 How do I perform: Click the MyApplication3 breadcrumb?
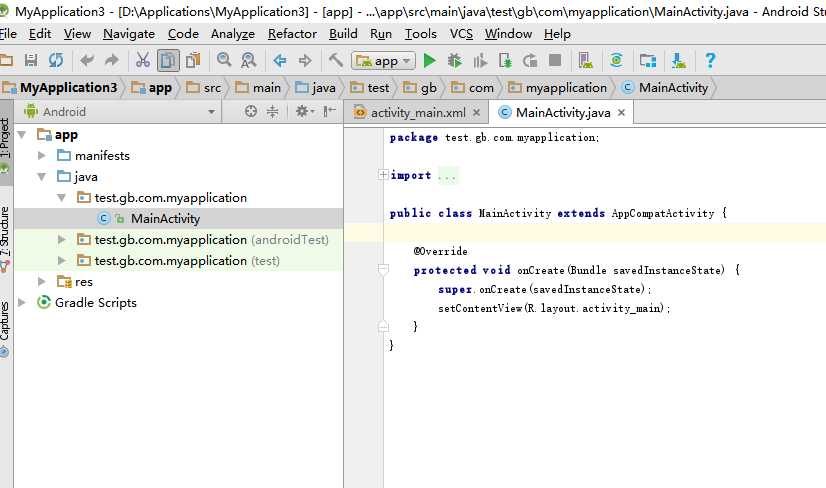(60, 87)
